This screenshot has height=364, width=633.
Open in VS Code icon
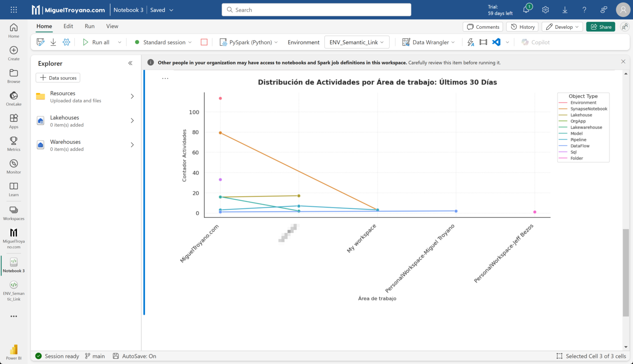pyautogui.click(x=496, y=42)
